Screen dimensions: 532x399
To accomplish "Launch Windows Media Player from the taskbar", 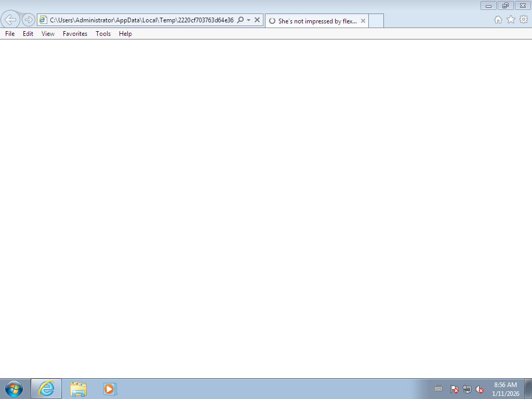I will [x=110, y=389].
